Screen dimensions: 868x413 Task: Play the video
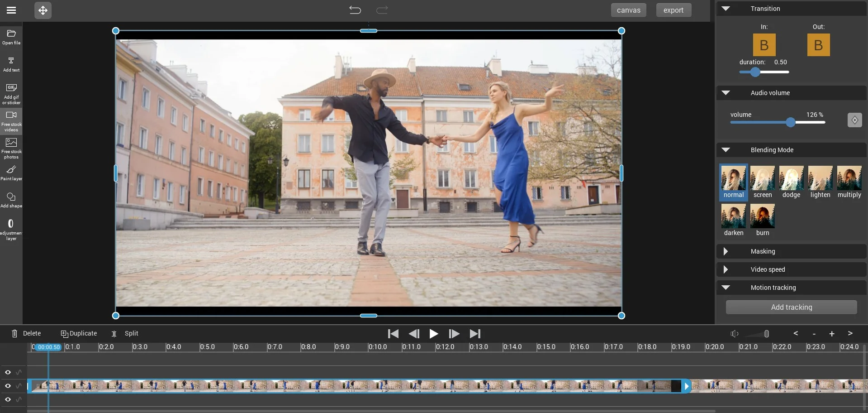pyautogui.click(x=433, y=334)
